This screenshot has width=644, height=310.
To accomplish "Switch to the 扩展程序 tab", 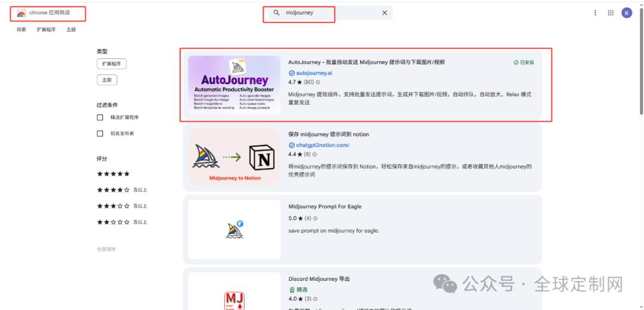I will click(x=46, y=30).
